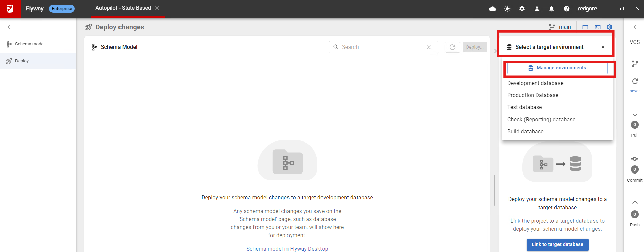Click the cloud icon in top bar
The height and width of the screenshot is (252, 644).
[492, 9]
